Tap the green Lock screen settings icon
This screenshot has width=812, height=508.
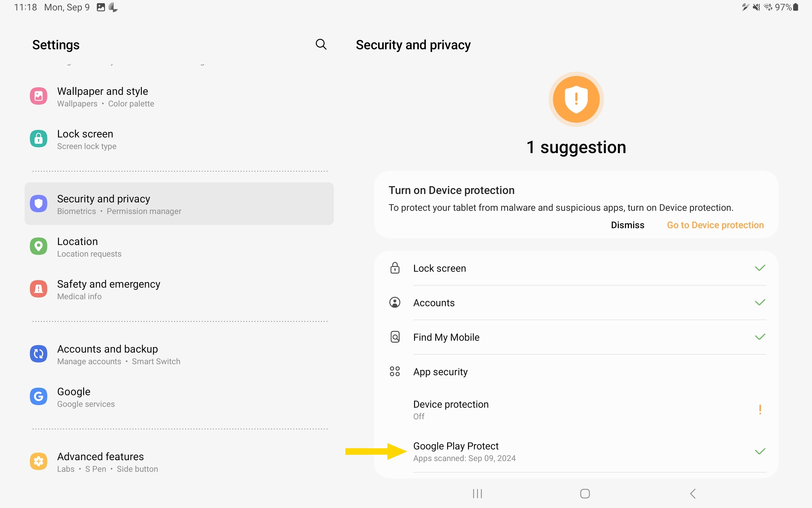39,139
